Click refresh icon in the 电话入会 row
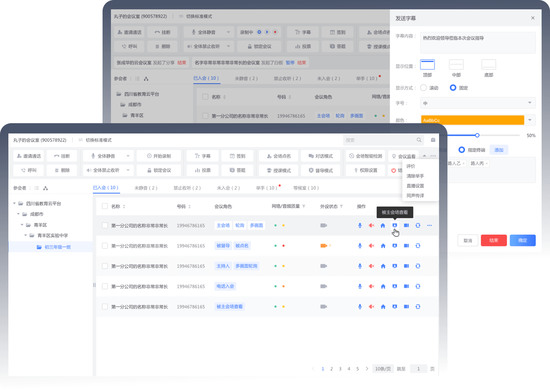 (x=418, y=286)
